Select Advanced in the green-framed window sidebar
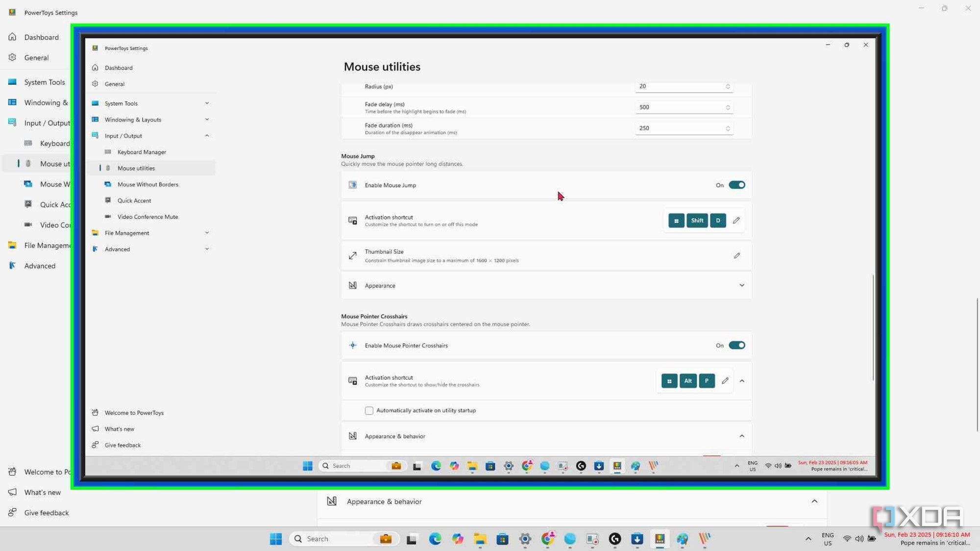The width and height of the screenshot is (980, 551). (x=117, y=249)
